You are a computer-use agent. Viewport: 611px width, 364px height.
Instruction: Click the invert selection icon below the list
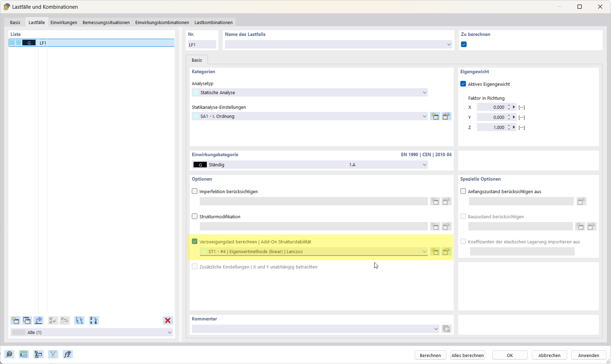click(65, 320)
